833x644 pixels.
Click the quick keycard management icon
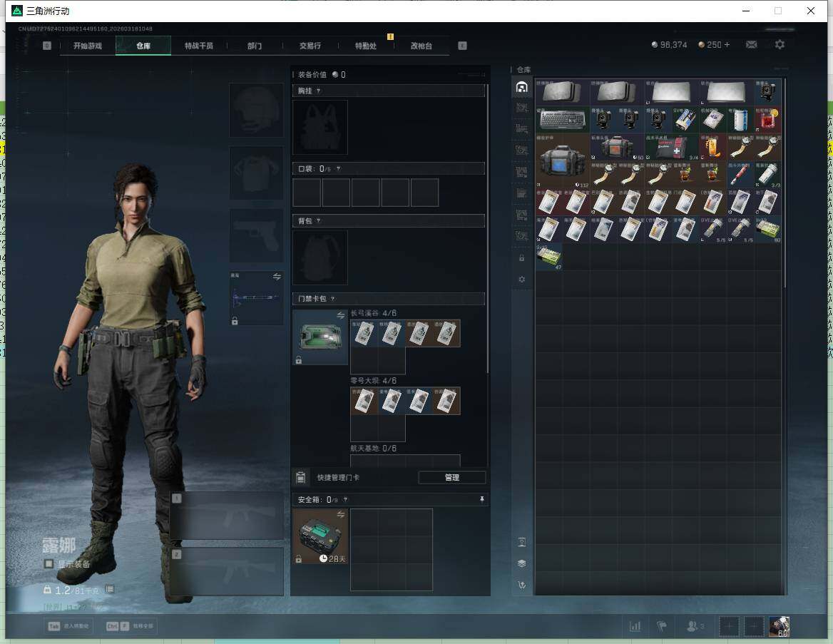pyautogui.click(x=301, y=477)
